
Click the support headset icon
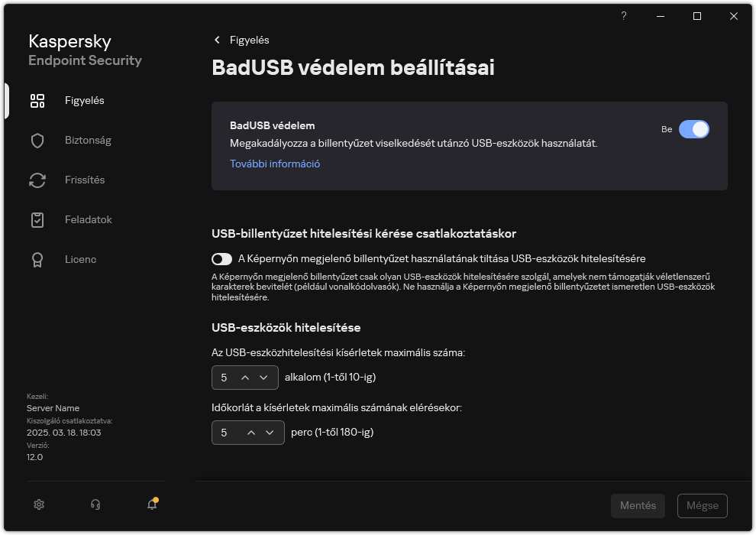pos(95,504)
